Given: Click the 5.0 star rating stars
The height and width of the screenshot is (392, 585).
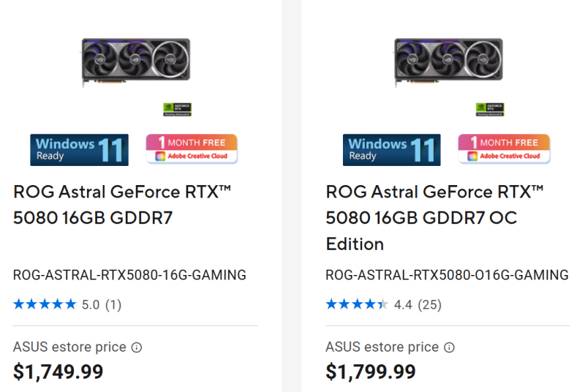Looking at the screenshot, I should [x=45, y=304].
